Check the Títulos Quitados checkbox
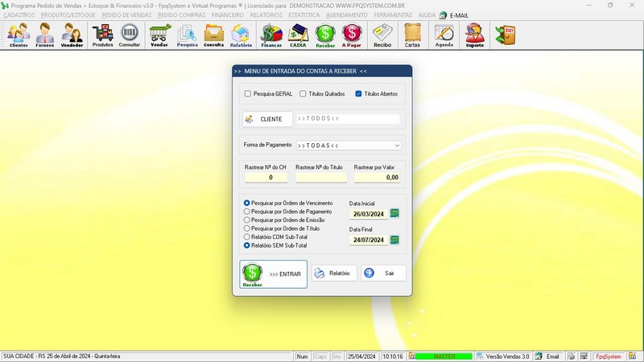Viewport: 644px width, 362px height. click(x=303, y=93)
